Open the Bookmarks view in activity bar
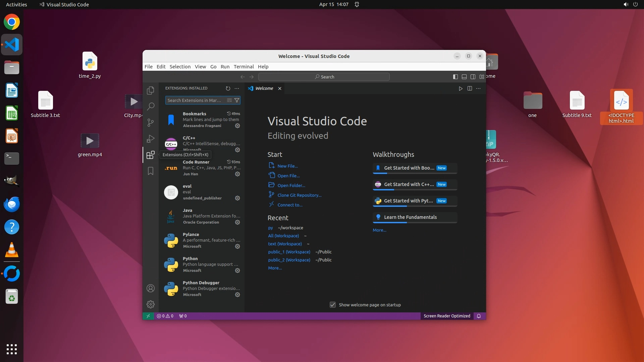Viewport: 644px width, 362px height. [x=151, y=171]
